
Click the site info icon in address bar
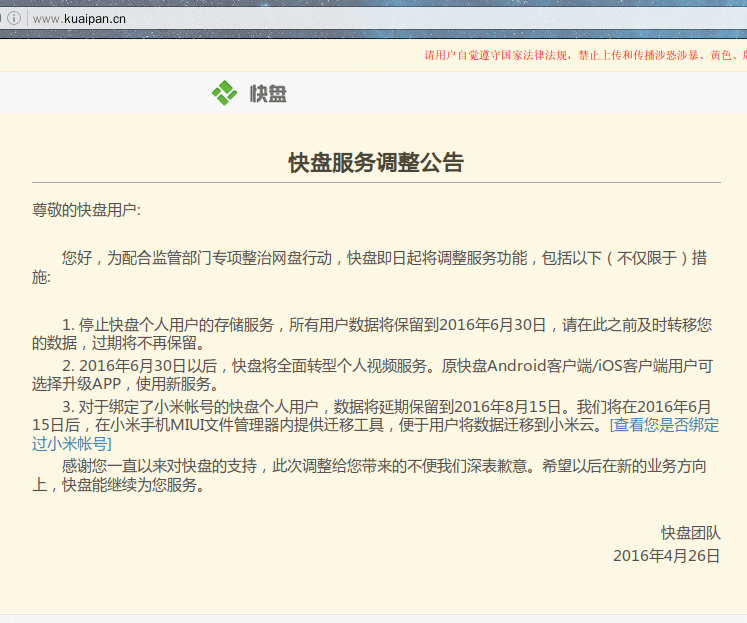click(14, 19)
